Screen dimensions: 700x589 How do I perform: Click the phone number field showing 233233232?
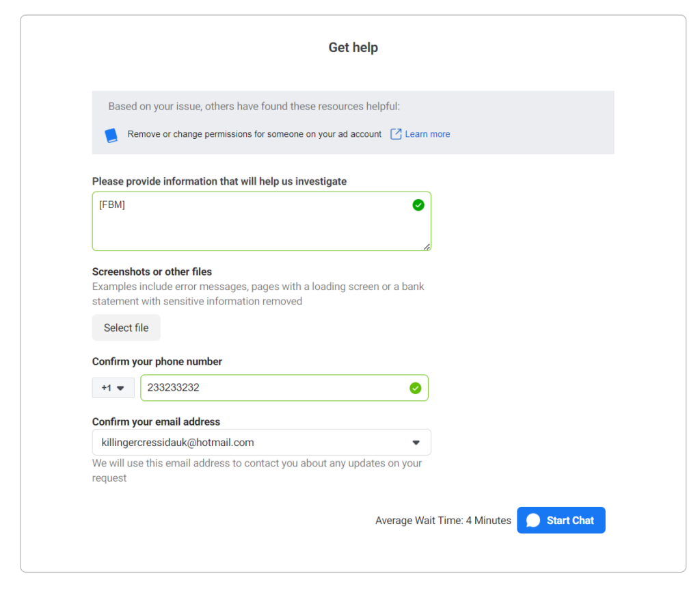pyautogui.click(x=284, y=388)
